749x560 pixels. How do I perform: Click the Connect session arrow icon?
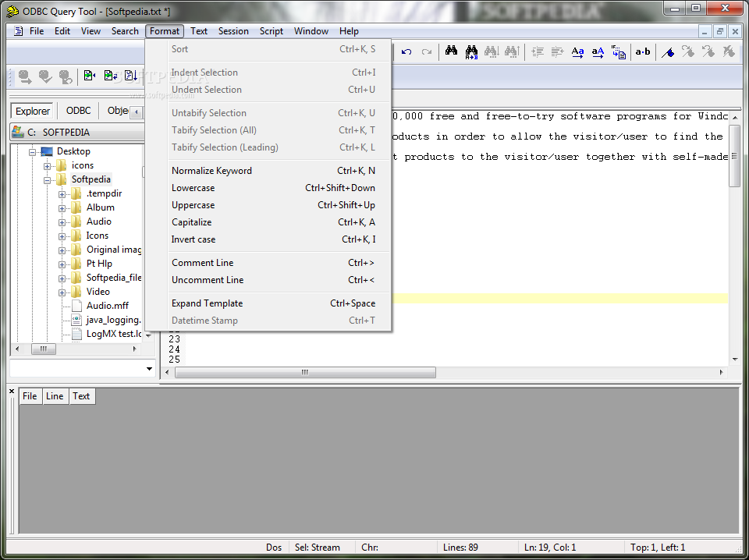tap(25, 76)
